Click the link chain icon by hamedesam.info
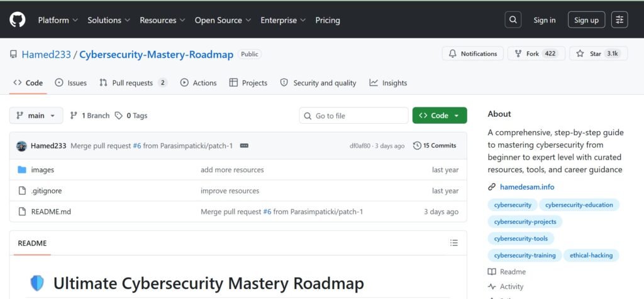This screenshot has height=299, width=644. (492, 187)
